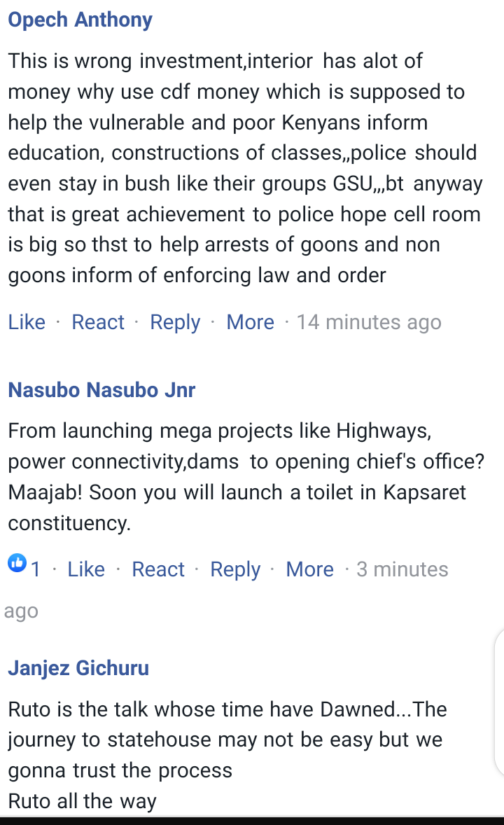Open More options on Nasubo's comment

[x=309, y=569]
